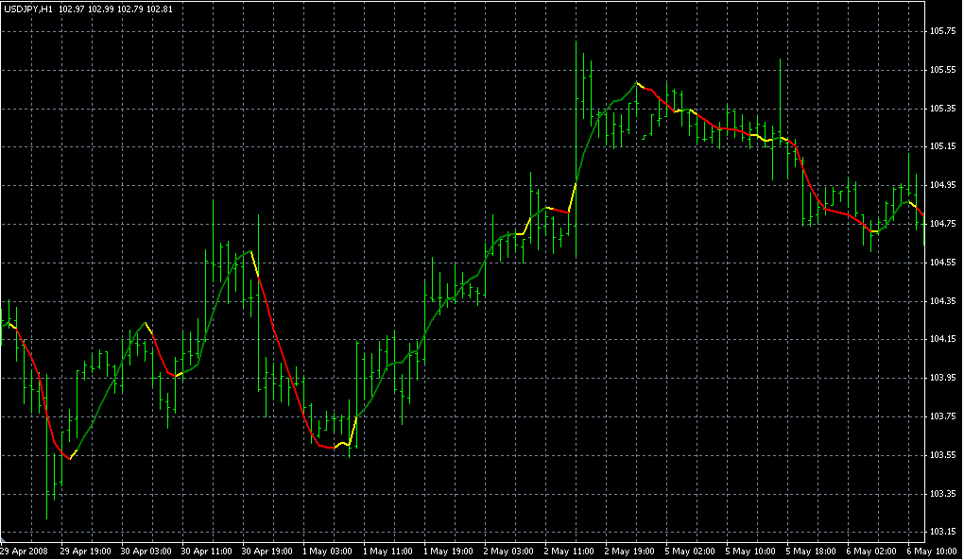964x560 pixels.
Task: Click the 29 Apr 19:00 time label
Action: [x=85, y=552]
